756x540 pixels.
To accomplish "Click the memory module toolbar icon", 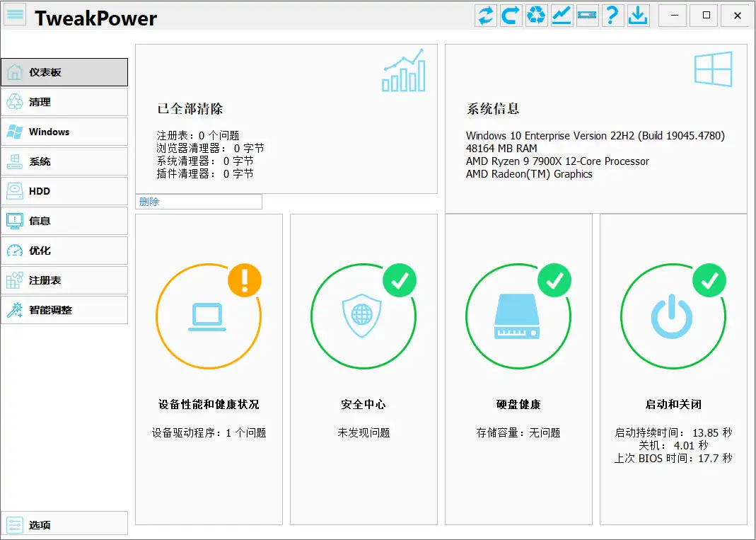I will click(x=587, y=15).
